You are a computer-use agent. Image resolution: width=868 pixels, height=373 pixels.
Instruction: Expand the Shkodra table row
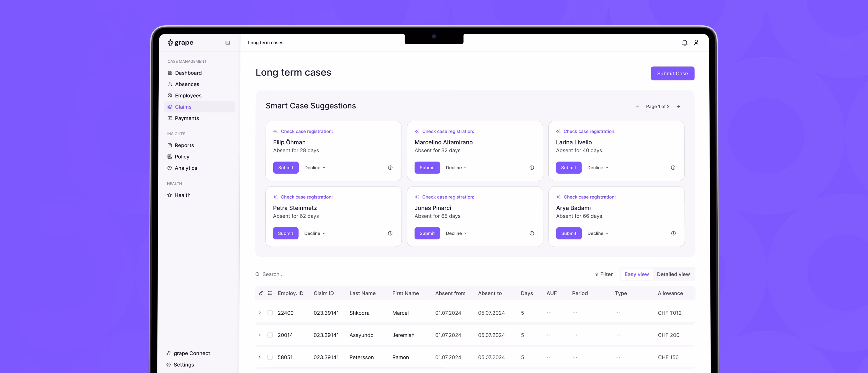pyautogui.click(x=260, y=313)
